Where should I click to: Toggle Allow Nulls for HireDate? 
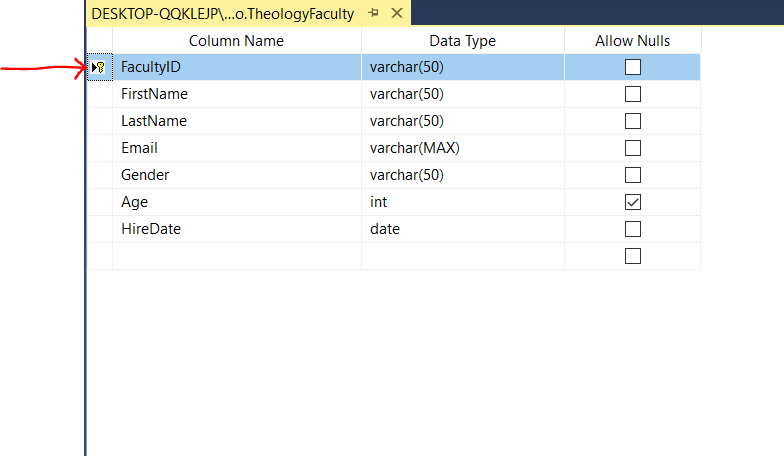(632, 229)
